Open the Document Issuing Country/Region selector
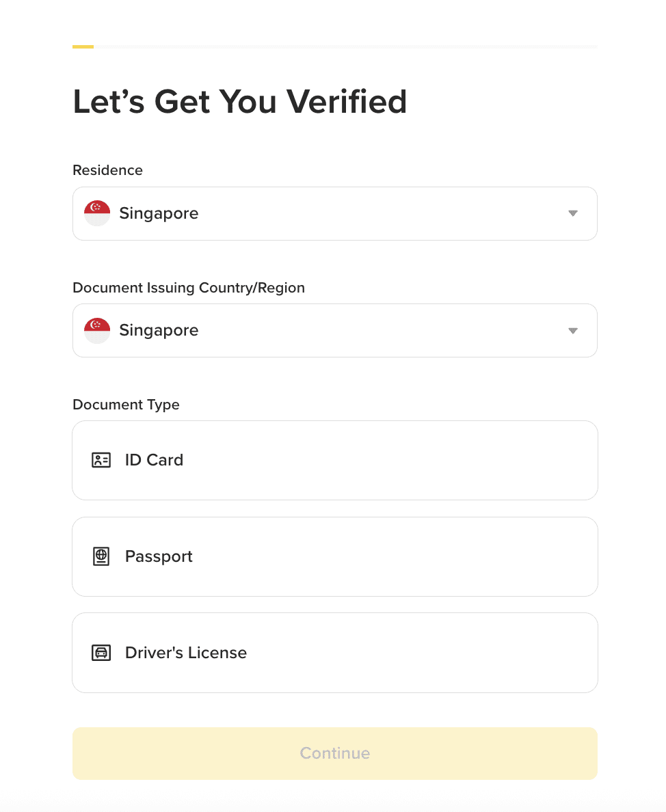 (x=334, y=330)
